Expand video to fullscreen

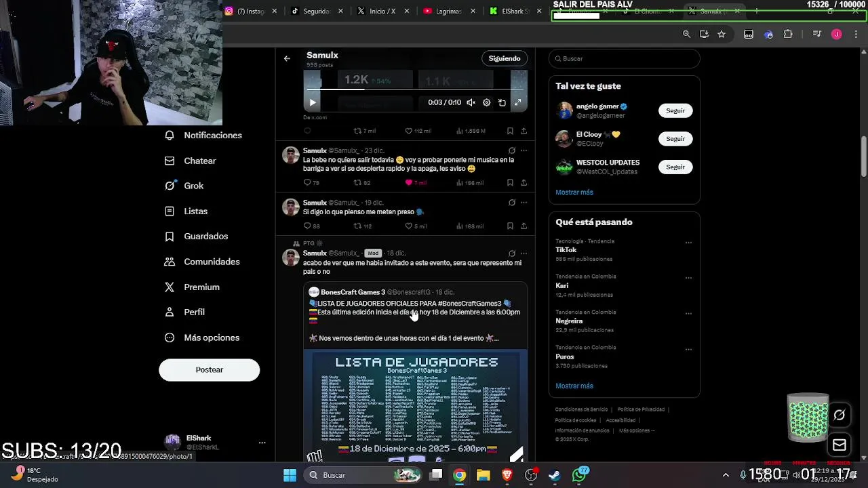click(517, 102)
